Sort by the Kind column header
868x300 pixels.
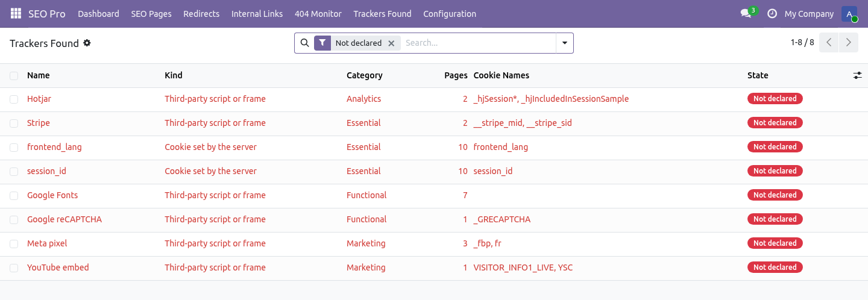pyautogui.click(x=174, y=75)
